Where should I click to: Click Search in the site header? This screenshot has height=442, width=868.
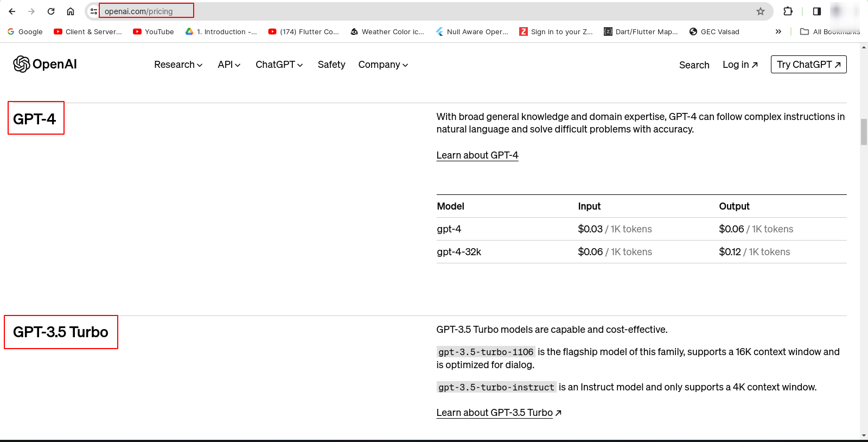[x=694, y=65]
